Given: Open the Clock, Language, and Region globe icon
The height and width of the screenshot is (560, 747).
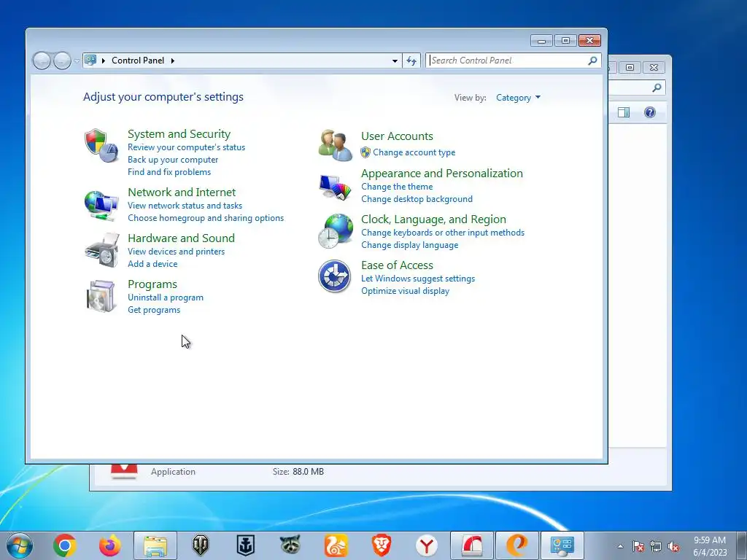Looking at the screenshot, I should (x=335, y=231).
